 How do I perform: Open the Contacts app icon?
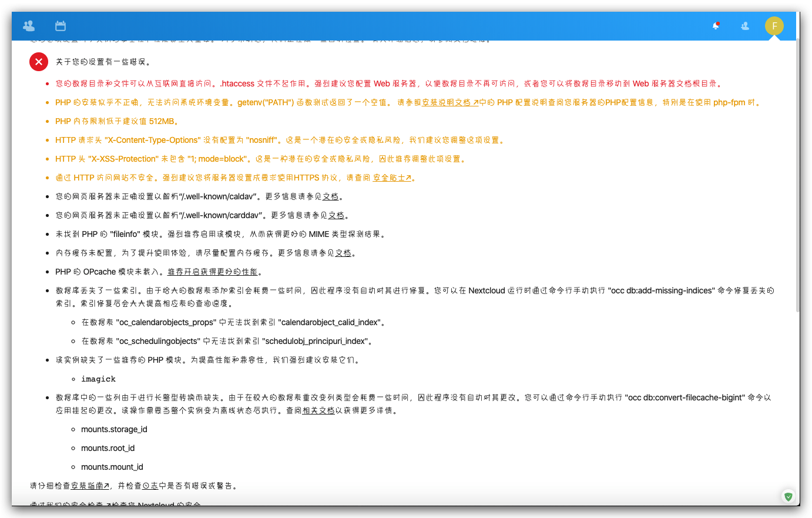[x=29, y=26]
